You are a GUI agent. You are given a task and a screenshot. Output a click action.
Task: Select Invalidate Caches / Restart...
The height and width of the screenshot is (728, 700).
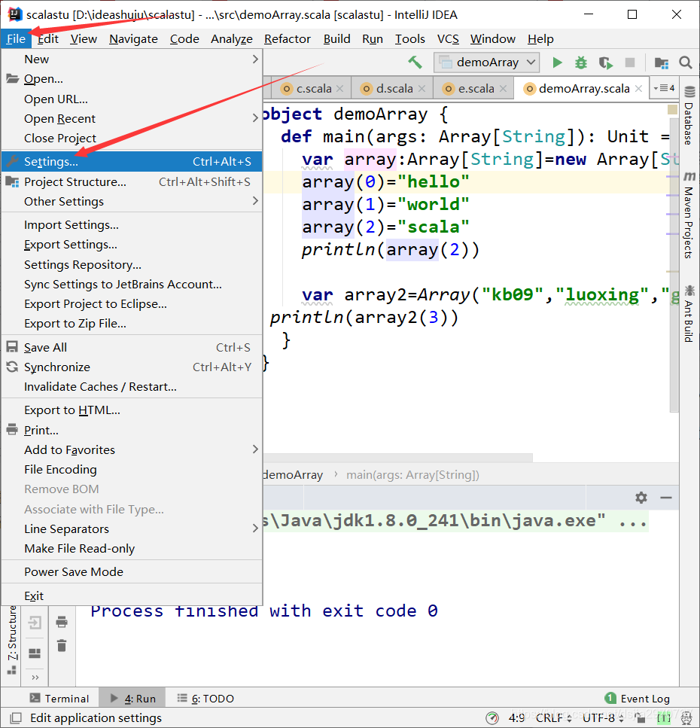coord(132,386)
